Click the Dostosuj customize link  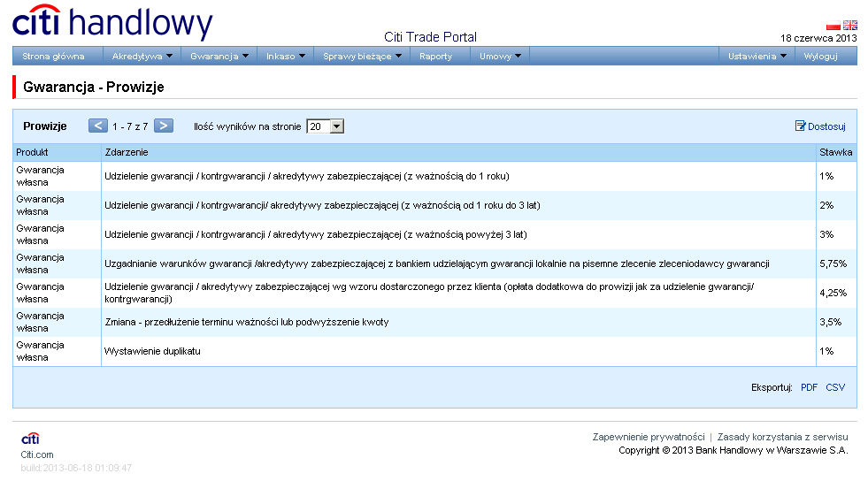click(820, 126)
